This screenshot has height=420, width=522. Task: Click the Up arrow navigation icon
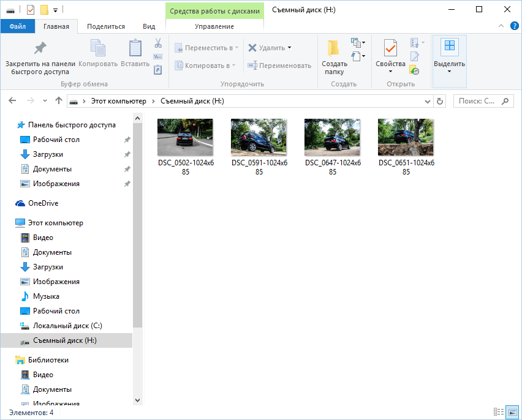pos(59,101)
